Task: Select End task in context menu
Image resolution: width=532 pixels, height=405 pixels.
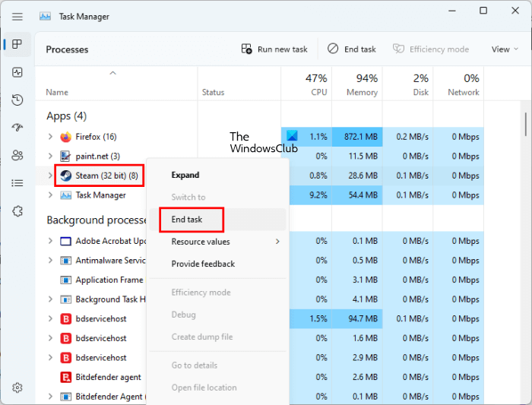Action: 190,220
